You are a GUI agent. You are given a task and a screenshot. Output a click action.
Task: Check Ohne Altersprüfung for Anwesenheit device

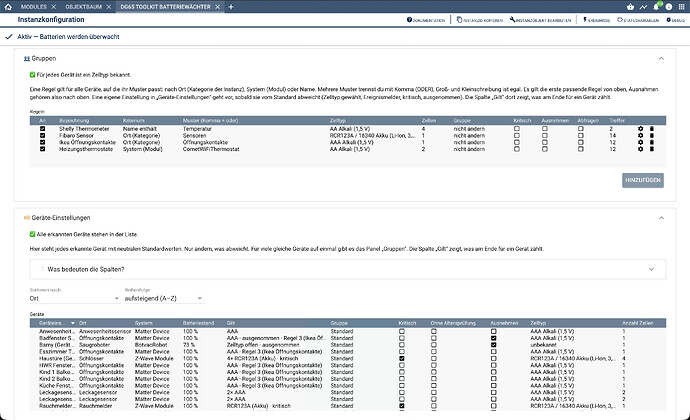pyautogui.click(x=433, y=332)
